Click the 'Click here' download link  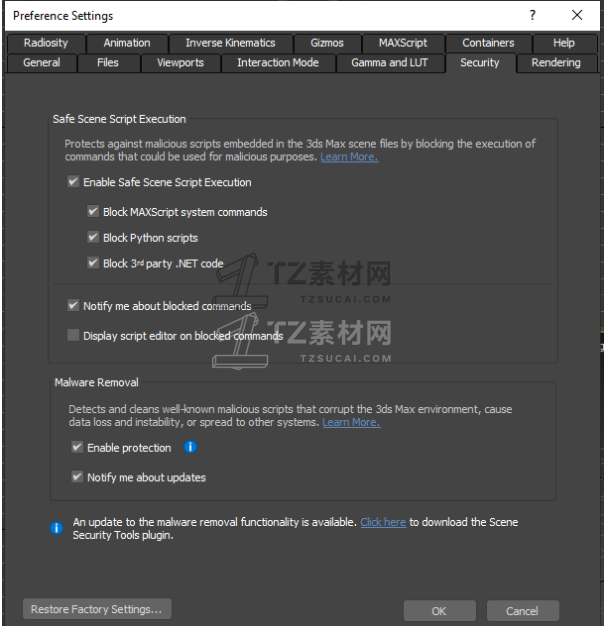(383, 522)
